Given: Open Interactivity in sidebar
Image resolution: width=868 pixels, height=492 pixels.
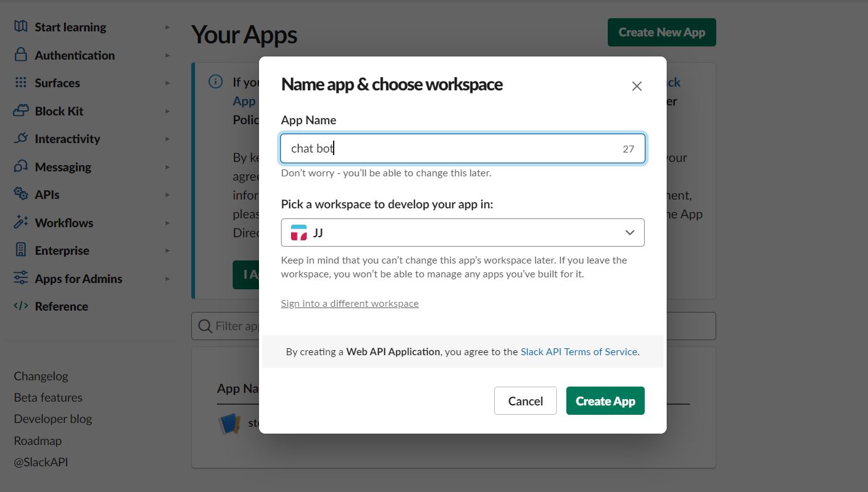Looking at the screenshot, I should pyautogui.click(x=67, y=139).
